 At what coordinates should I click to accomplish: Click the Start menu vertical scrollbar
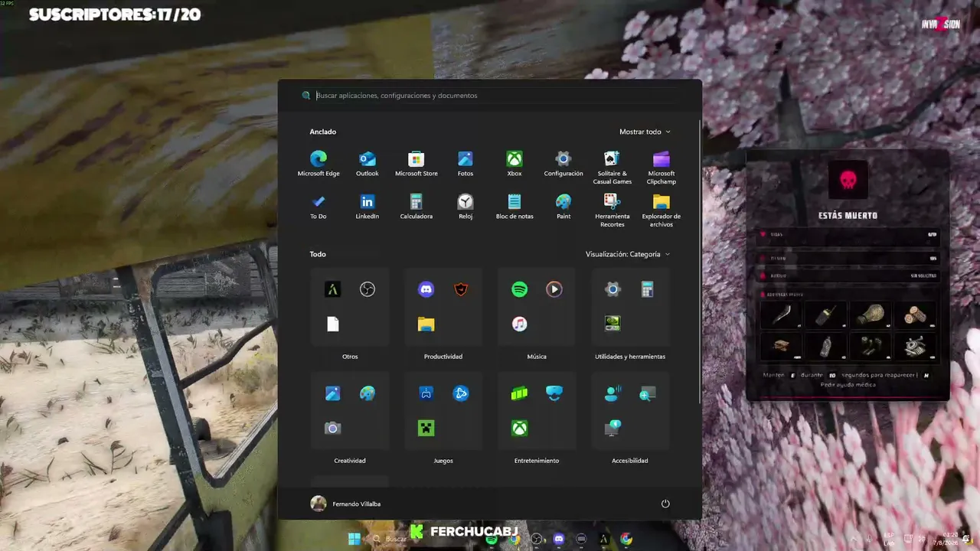pos(699,262)
